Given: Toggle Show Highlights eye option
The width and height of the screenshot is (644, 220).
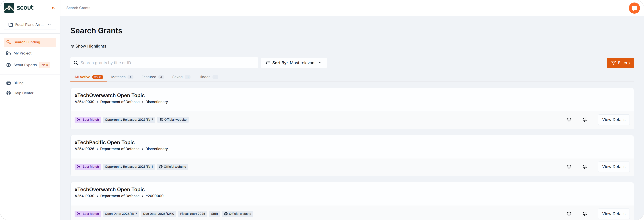Looking at the screenshot, I should (88, 46).
